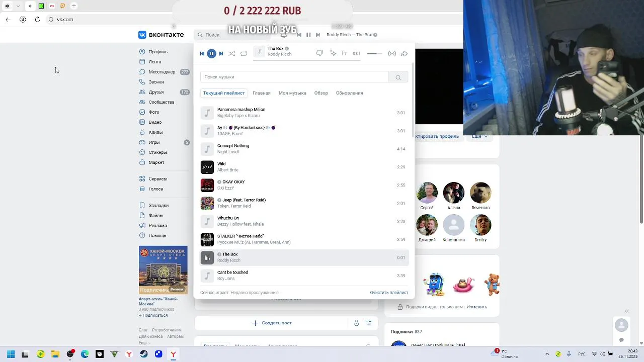Reload the page in browser toolbar
The height and width of the screenshot is (362, 644).
click(x=37, y=20)
